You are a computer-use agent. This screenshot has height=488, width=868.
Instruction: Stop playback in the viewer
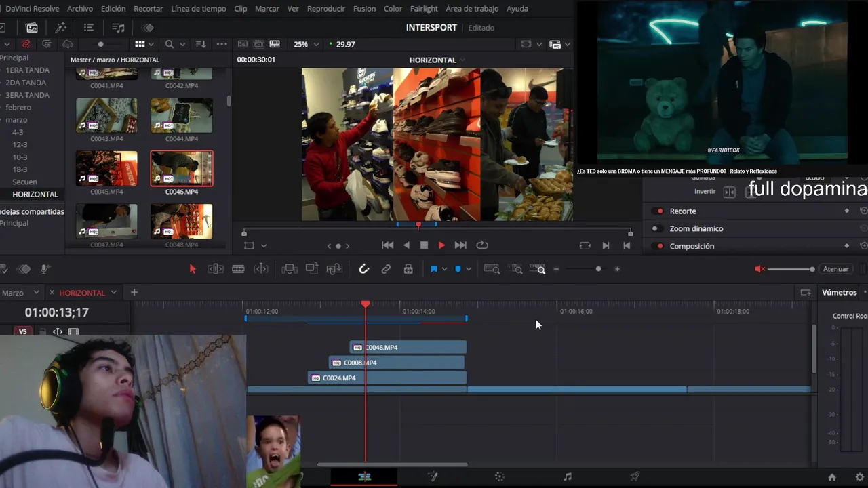coord(424,245)
